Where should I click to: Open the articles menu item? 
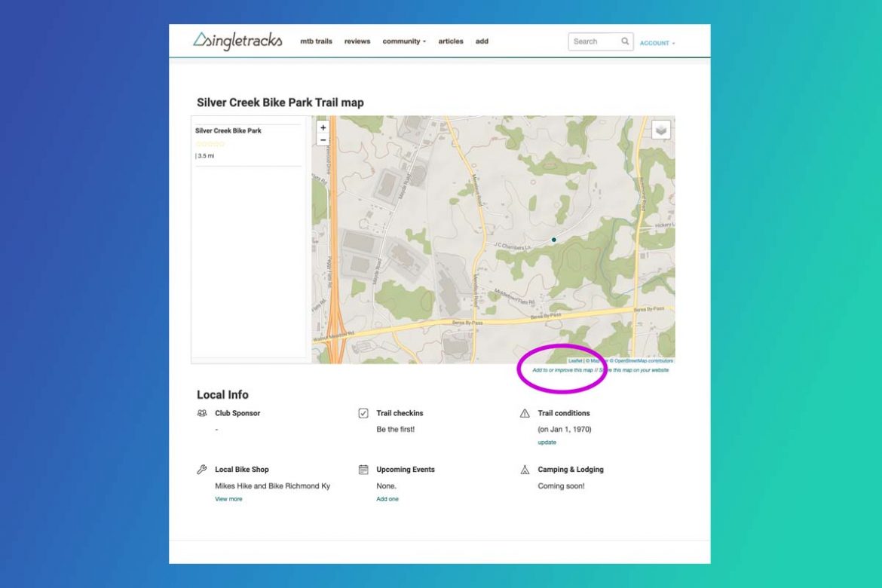451,41
